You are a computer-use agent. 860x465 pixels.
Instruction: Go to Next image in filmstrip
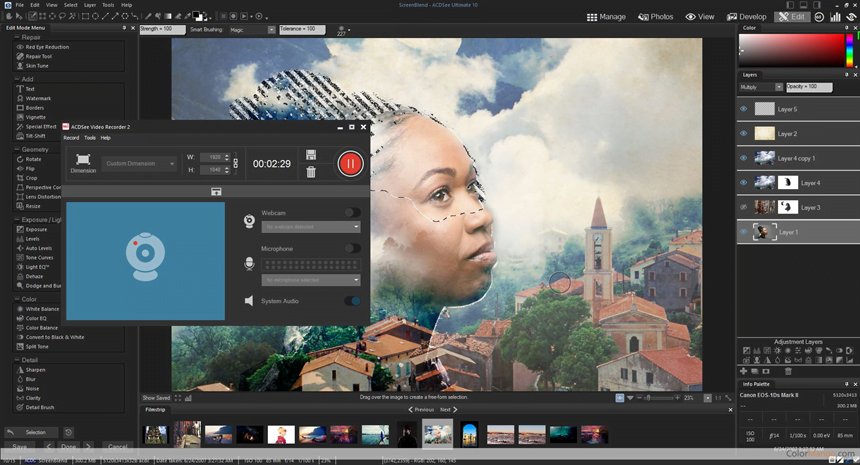(x=449, y=410)
